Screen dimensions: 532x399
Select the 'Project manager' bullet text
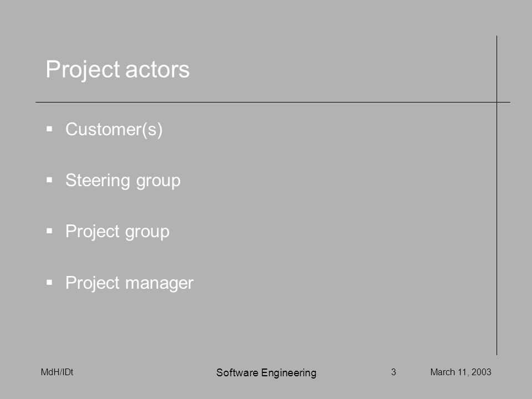pyautogui.click(x=129, y=283)
